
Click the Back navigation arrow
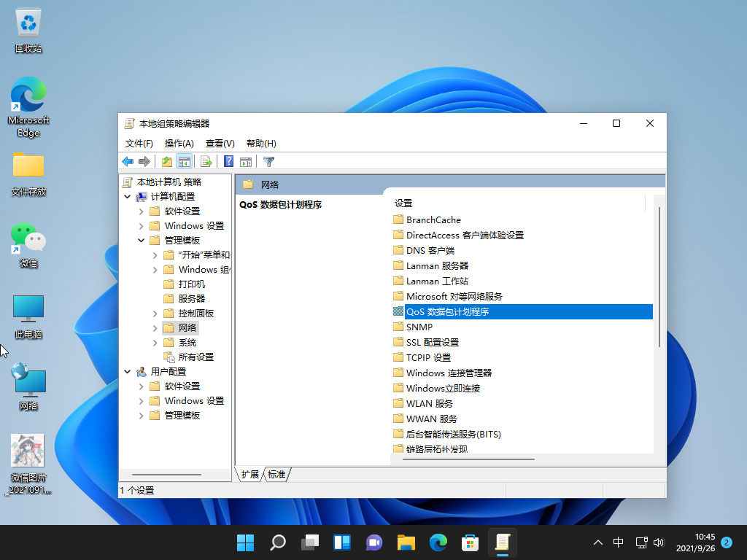click(127, 161)
